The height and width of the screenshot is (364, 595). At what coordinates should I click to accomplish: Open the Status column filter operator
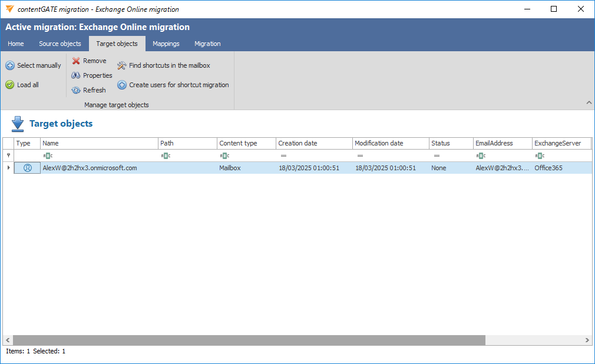(437, 155)
